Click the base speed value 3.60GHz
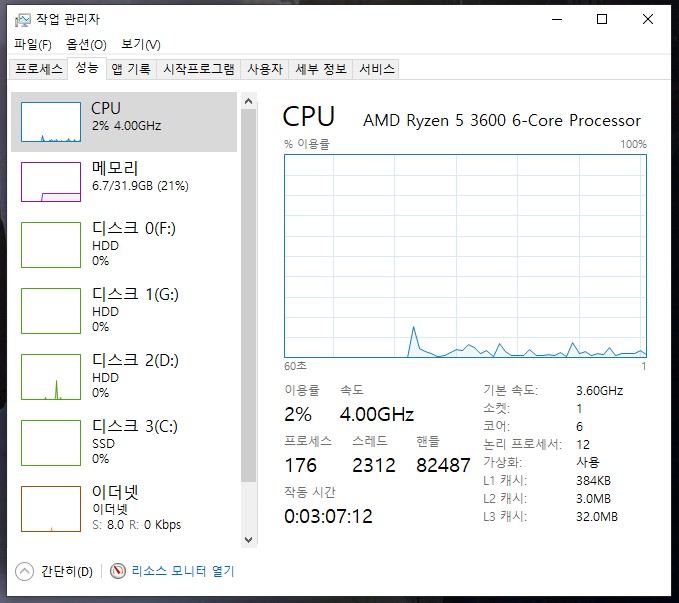The width and height of the screenshot is (679, 603). [599, 391]
